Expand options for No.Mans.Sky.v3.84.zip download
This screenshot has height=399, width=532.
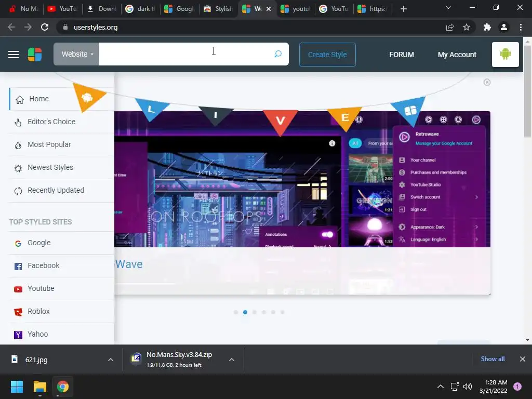tap(232, 360)
